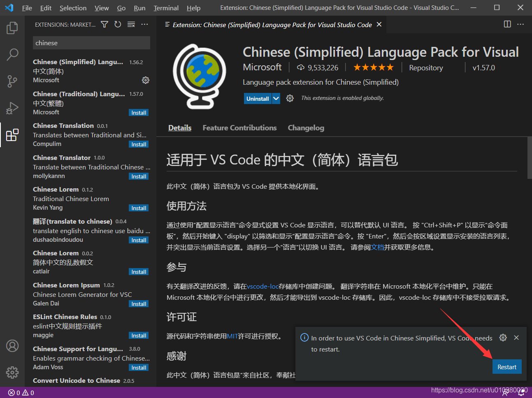
Task: Open the Search view in activity bar
Action: point(12,54)
